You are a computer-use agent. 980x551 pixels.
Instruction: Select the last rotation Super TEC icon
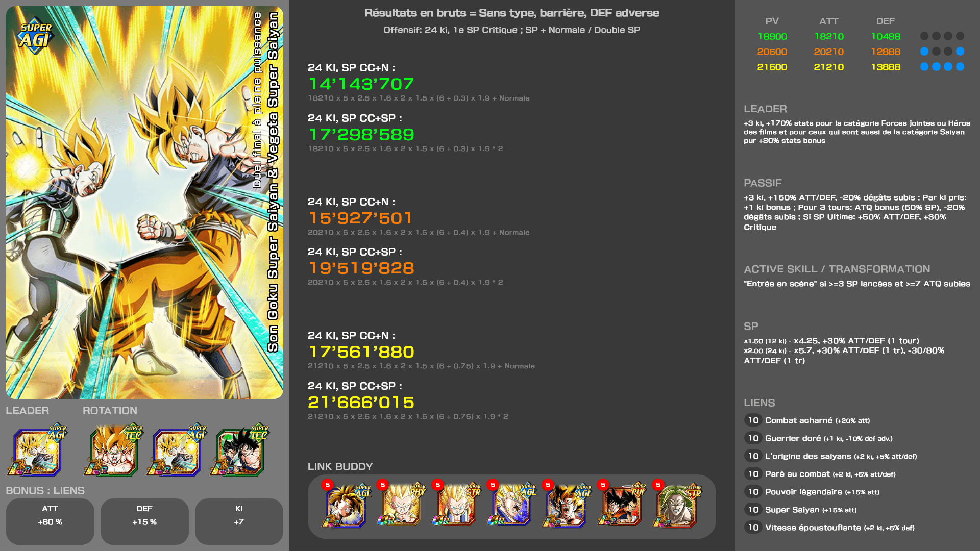239,450
